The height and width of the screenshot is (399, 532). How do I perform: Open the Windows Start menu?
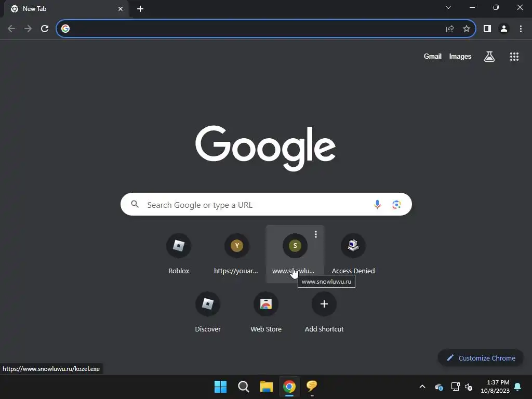220,387
